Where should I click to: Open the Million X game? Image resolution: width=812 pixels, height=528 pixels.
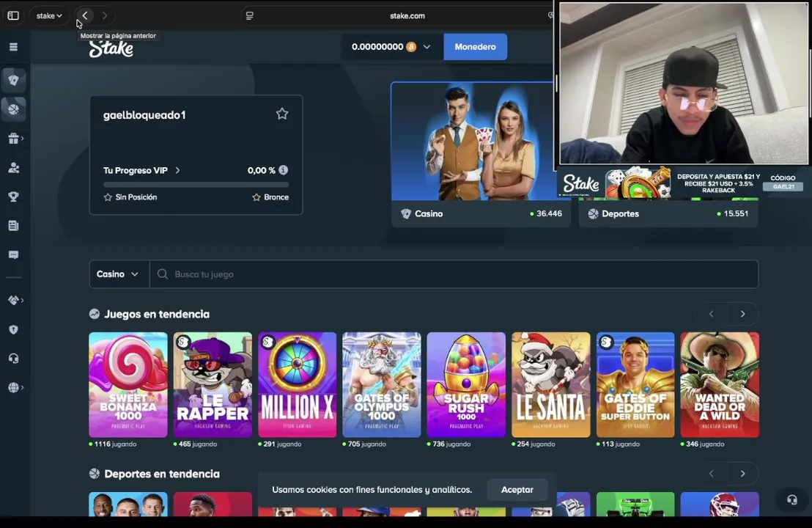pos(298,384)
